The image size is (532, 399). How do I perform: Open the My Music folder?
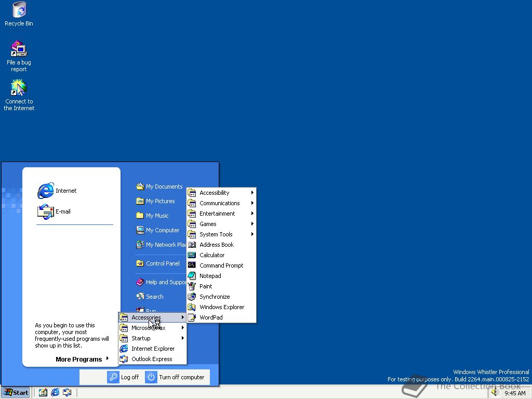pos(152,216)
